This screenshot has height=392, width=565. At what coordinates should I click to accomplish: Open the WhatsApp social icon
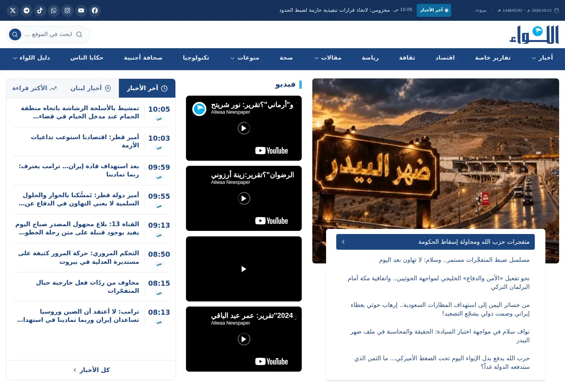tap(54, 11)
